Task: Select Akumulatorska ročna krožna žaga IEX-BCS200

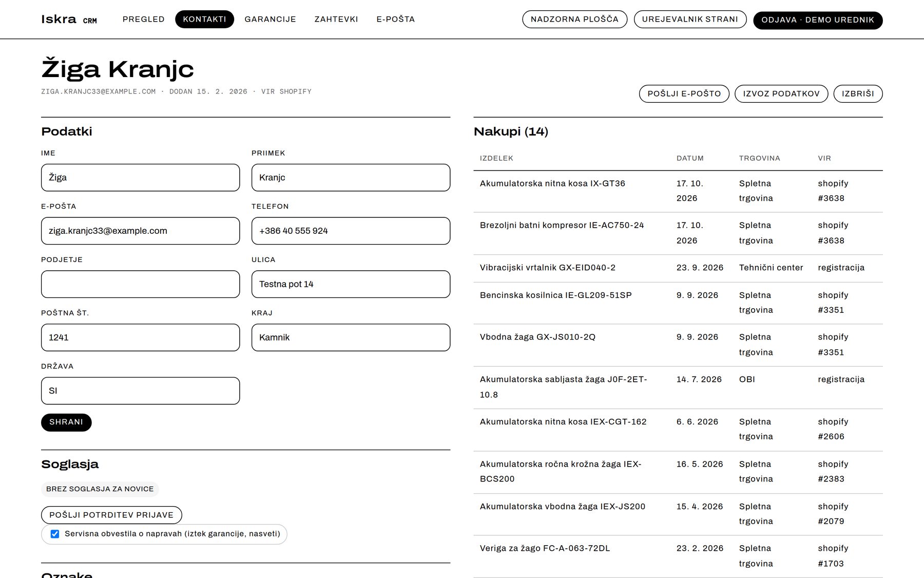Action: pos(678,472)
